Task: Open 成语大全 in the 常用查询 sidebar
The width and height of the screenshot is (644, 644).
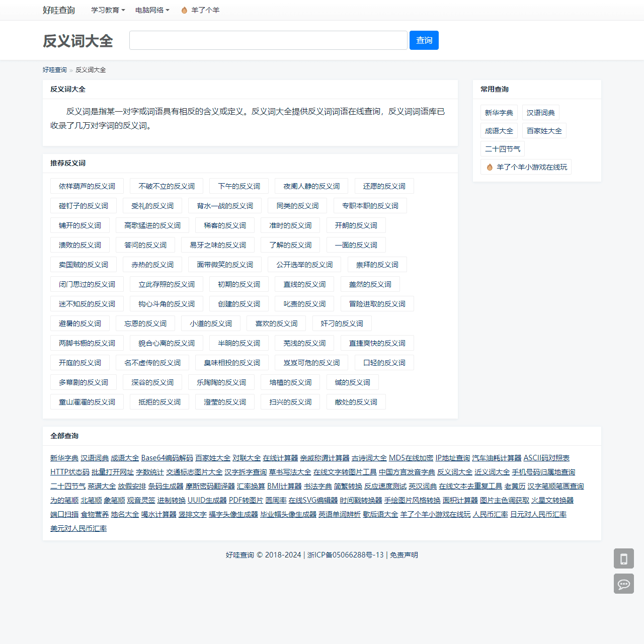Action: 499,131
